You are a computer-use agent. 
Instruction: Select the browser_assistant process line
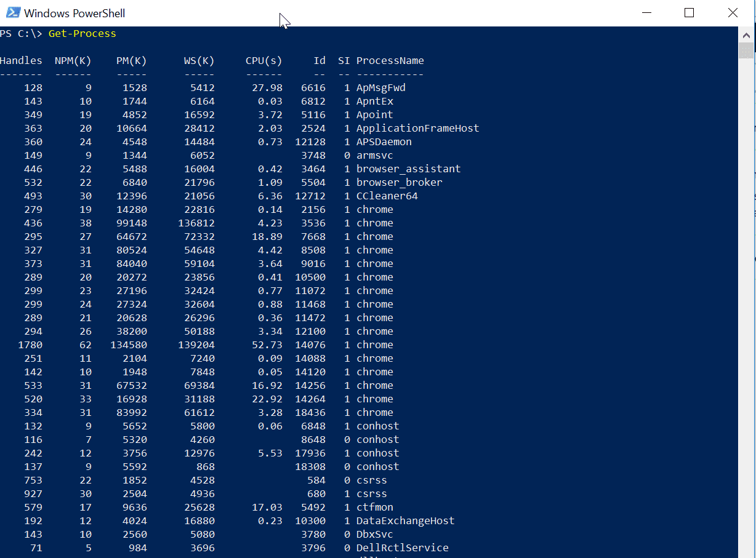click(408, 169)
